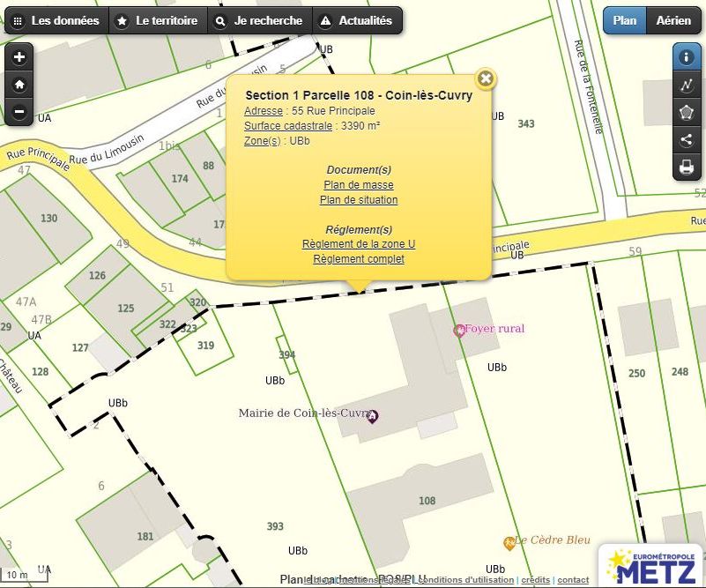
Task: Open the Plan de masse document
Action: coord(359,185)
